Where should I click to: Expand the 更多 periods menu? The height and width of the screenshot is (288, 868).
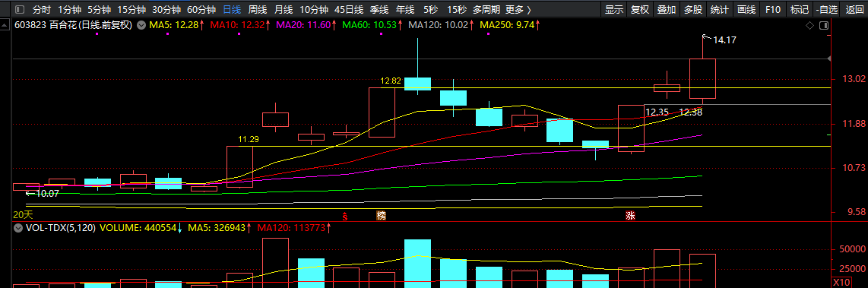coord(518,9)
